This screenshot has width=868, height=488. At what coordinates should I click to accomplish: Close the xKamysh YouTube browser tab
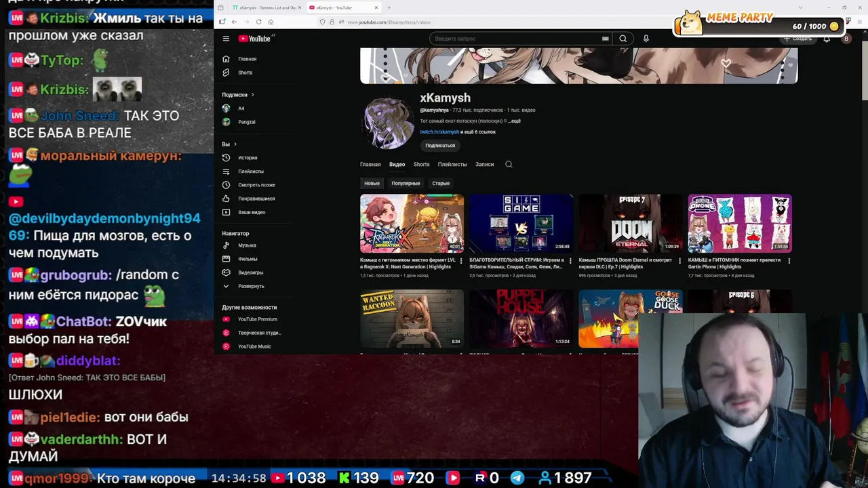376,7
